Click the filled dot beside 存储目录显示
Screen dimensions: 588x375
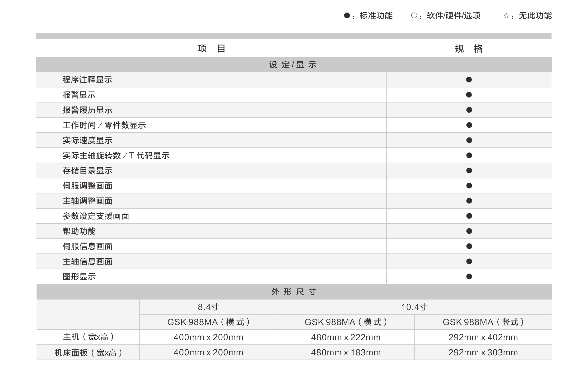[x=469, y=170]
